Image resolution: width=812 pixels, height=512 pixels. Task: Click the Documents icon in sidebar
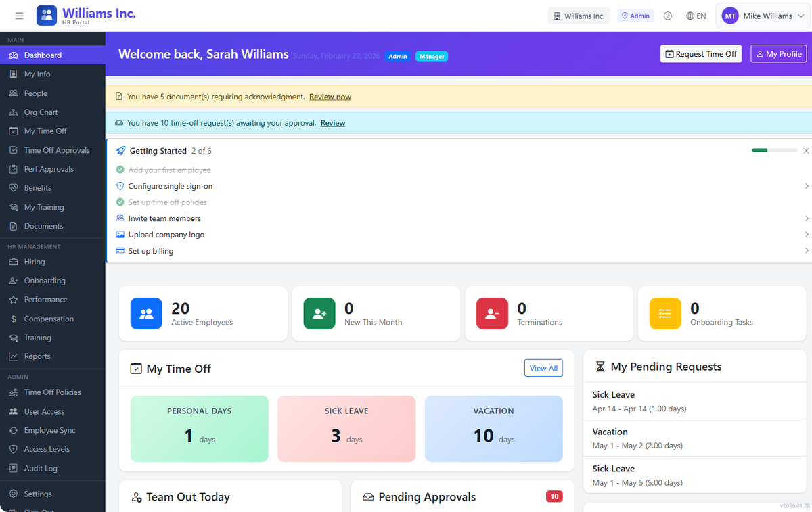click(x=14, y=226)
